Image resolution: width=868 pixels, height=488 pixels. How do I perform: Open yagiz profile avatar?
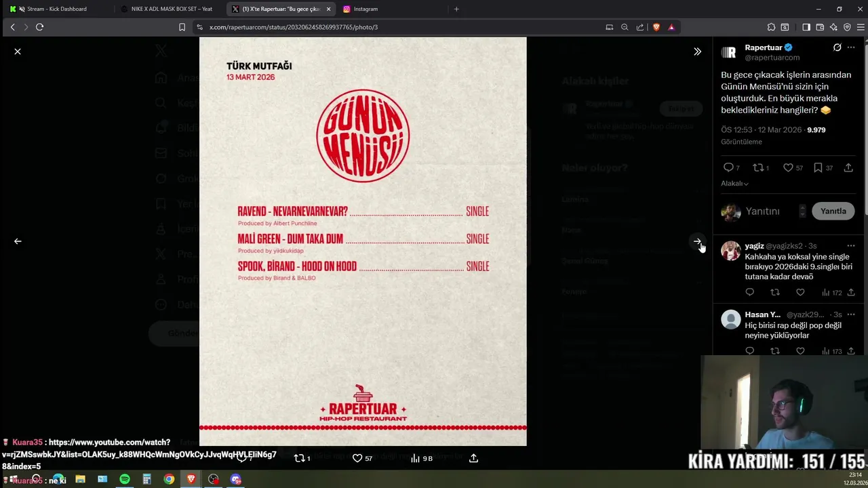pos(730,251)
